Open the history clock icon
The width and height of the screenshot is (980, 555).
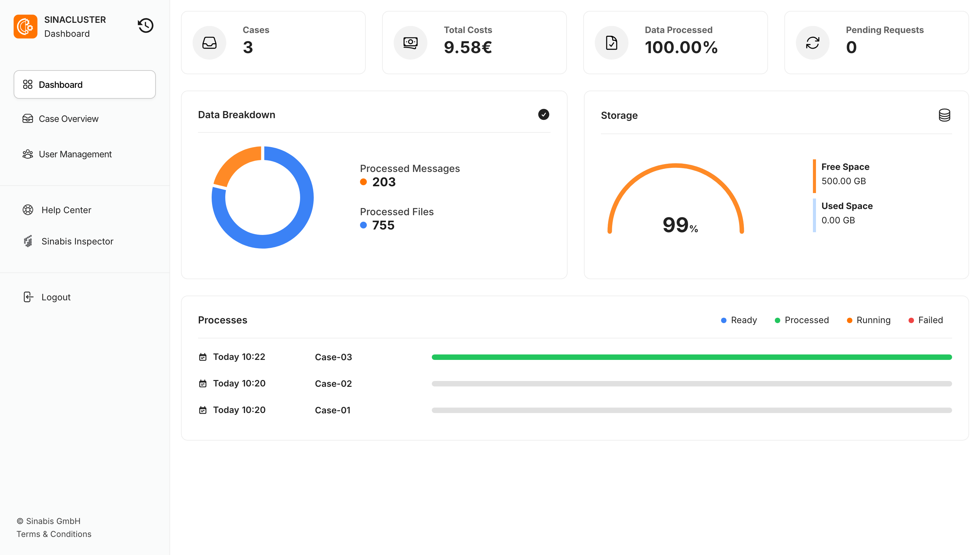pyautogui.click(x=146, y=26)
